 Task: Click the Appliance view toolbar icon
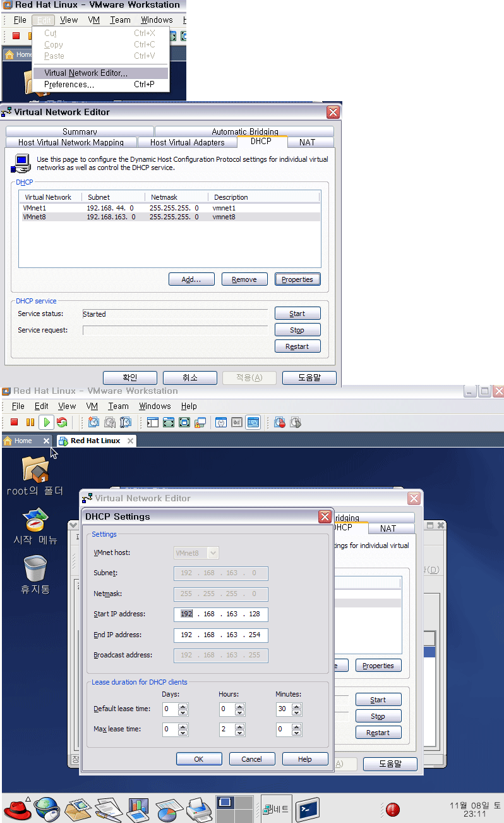point(237,422)
